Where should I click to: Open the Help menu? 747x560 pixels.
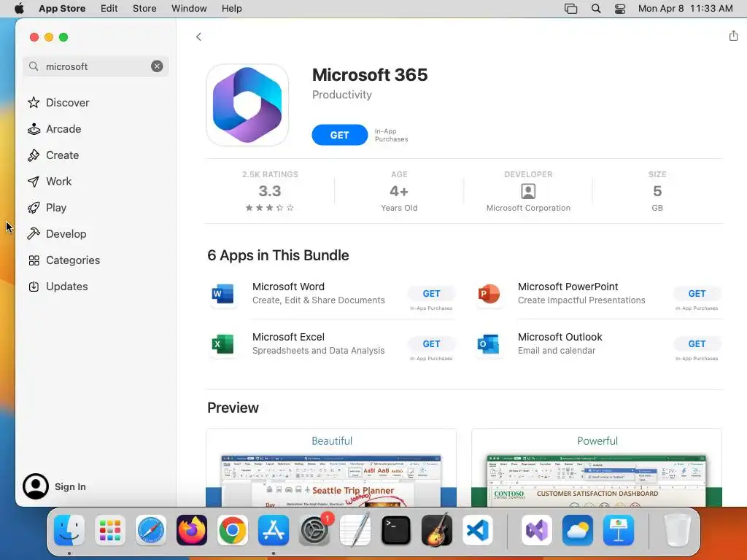click(x=231, y=9)
